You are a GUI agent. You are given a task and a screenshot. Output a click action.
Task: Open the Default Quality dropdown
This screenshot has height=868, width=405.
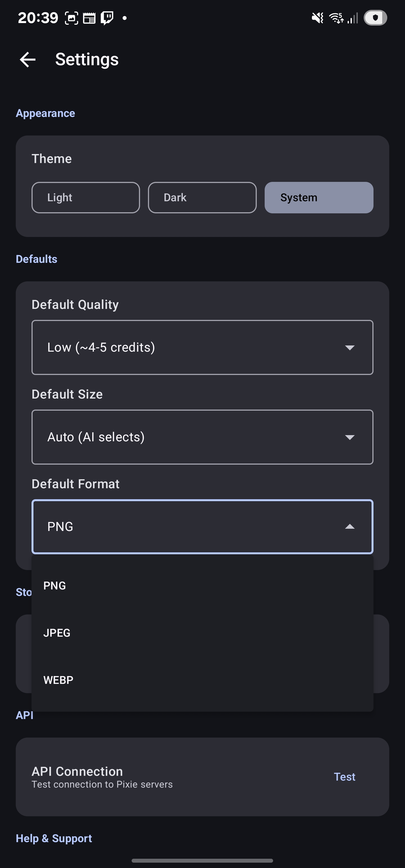[x=202, y=347]
